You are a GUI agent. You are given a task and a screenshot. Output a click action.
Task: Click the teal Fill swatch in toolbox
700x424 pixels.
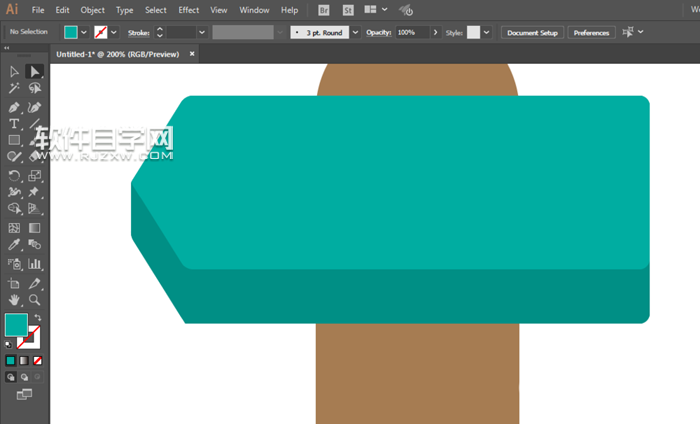(16, 324)
